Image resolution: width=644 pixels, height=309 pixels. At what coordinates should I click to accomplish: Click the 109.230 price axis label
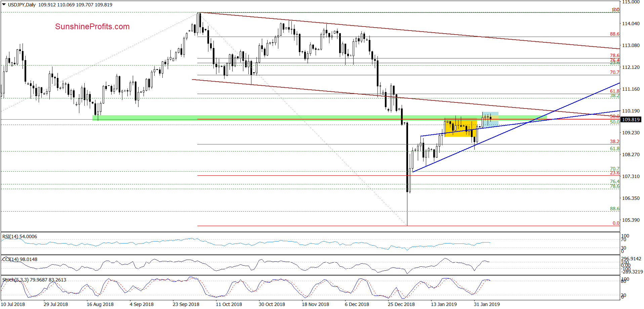click(631, 133)
